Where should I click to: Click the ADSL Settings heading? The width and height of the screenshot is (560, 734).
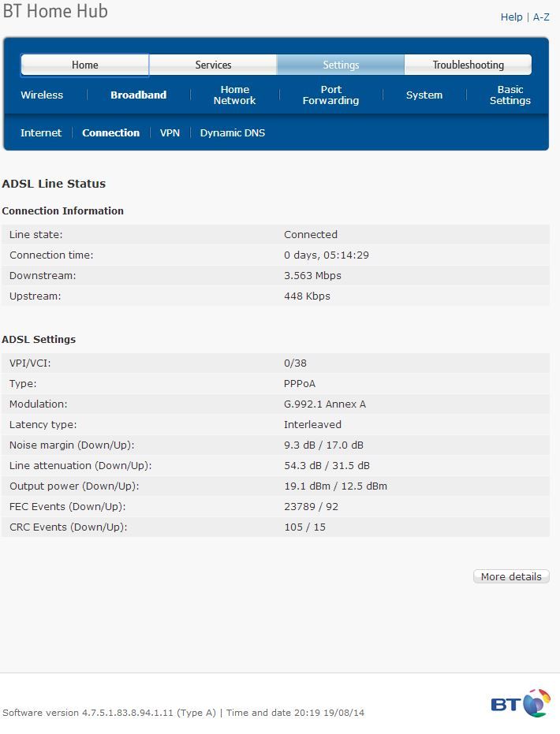(x=39, y=339)
